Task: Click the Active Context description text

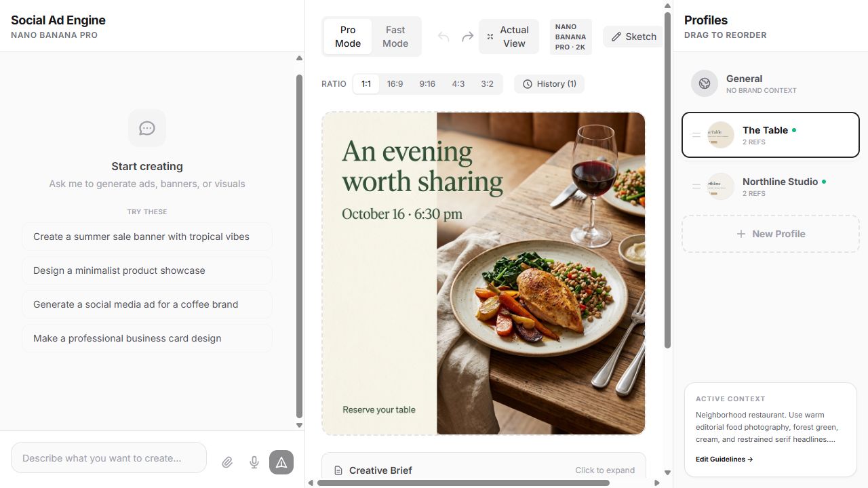Action: [768, 427]
